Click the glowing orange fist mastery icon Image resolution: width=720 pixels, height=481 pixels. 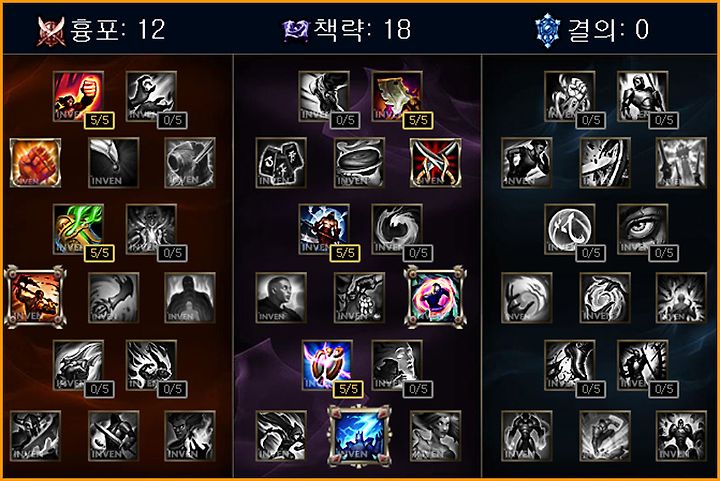[x=35, y=162]
